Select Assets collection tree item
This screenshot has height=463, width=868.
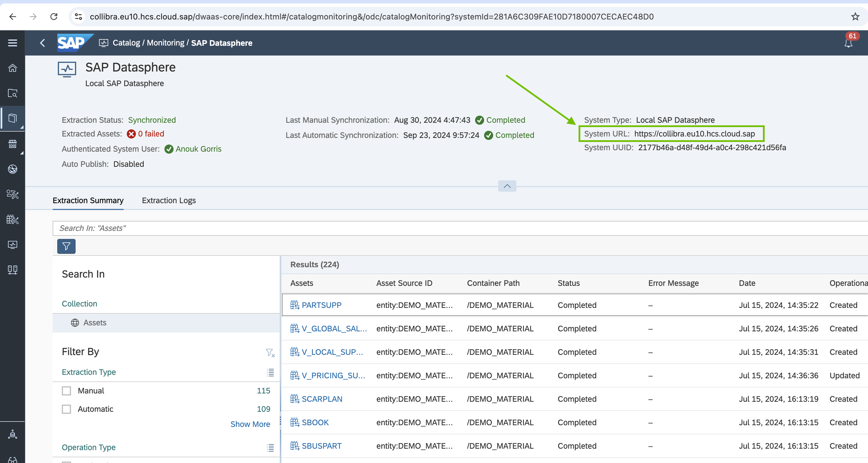pyautogui.click(x=95, y=322)
